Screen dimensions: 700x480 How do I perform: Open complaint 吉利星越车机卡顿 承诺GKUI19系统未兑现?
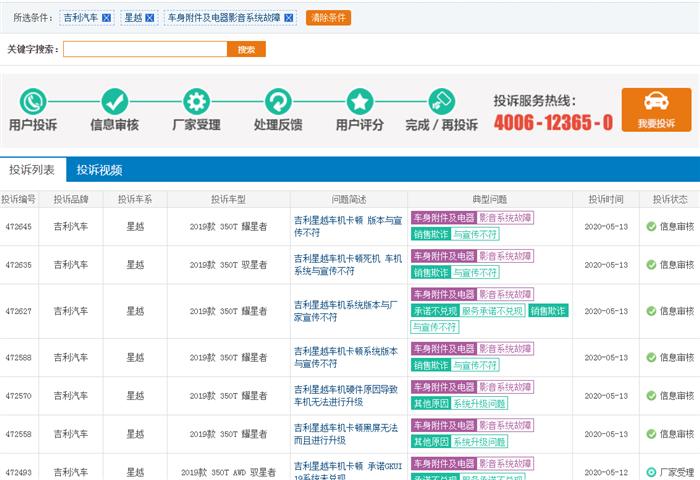[x=348, y=471]
